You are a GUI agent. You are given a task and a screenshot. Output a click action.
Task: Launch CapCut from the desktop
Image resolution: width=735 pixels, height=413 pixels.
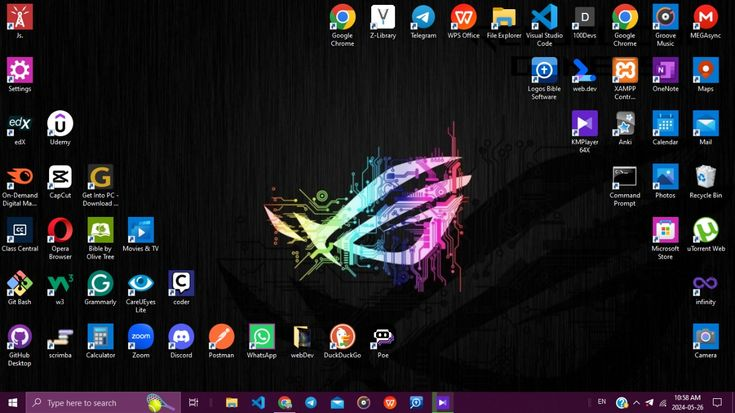(60, 182)
